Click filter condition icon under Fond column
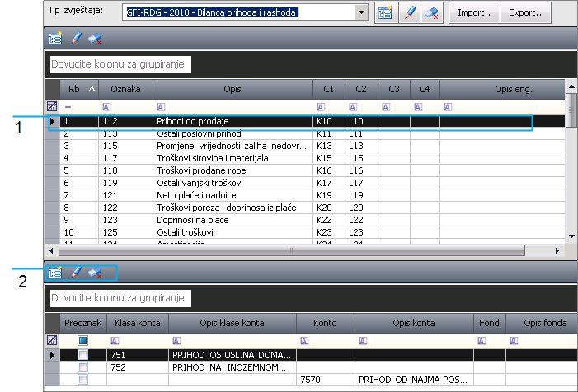Image resolution: width=578 pixels, height=392 pixels. tap(482, 341)
